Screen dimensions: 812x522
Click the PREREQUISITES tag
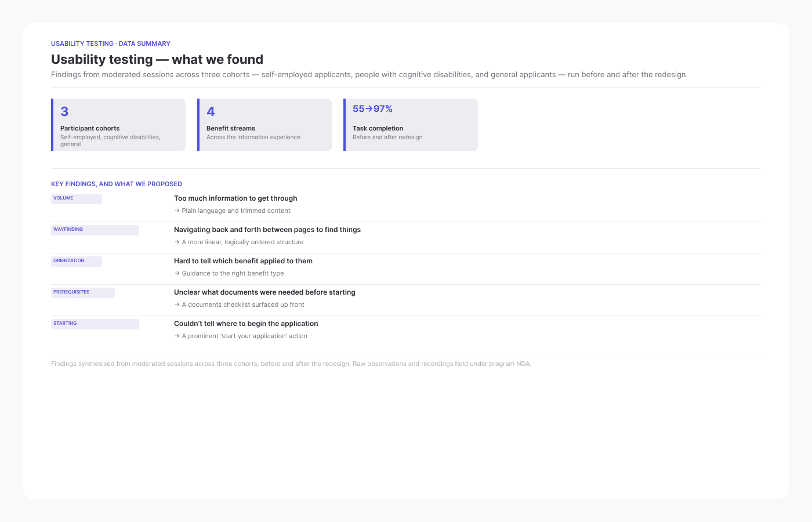pos(83,292)
